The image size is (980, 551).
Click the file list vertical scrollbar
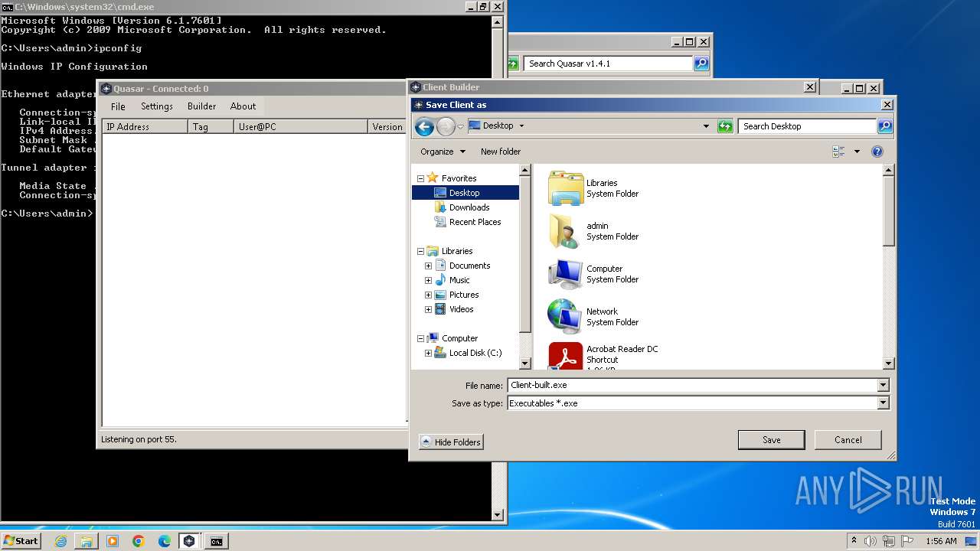888,267
